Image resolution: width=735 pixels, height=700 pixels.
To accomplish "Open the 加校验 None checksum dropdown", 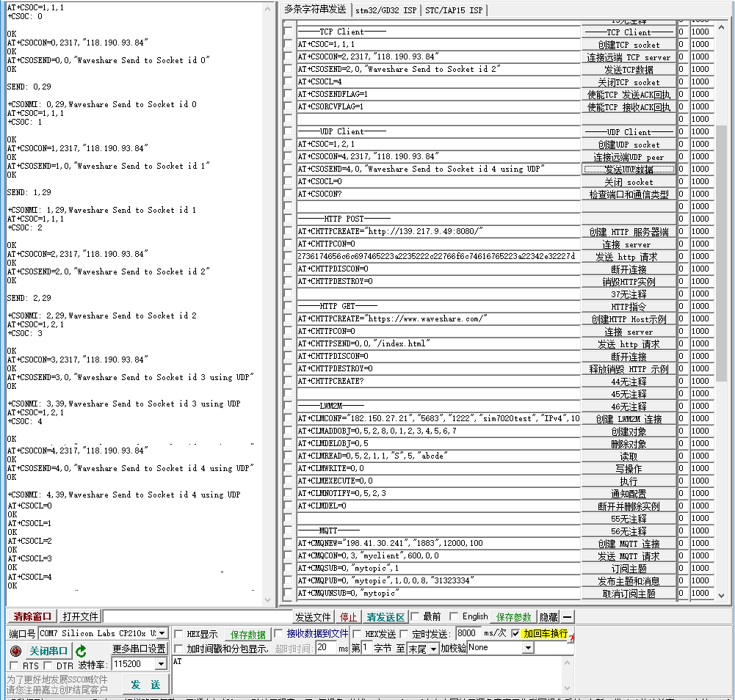I will (x=528, y=647).
